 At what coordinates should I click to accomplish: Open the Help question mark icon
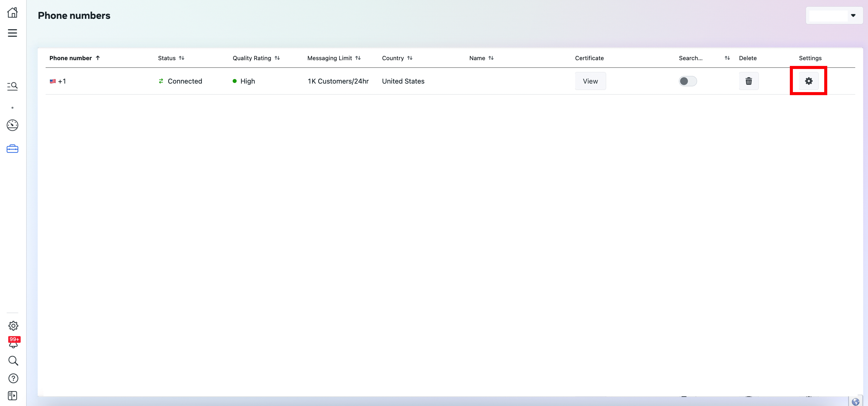pyautogui.click(x=13, y=378)
